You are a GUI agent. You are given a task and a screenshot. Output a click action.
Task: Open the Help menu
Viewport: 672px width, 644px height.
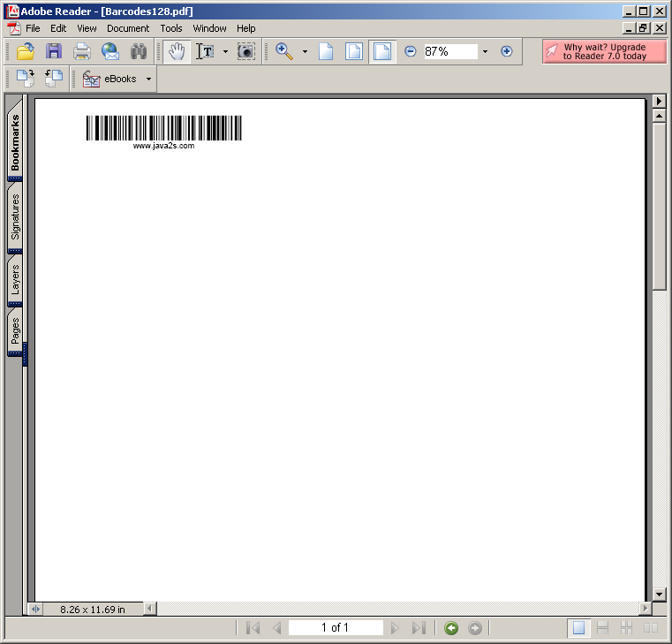(x=246, y=28)
